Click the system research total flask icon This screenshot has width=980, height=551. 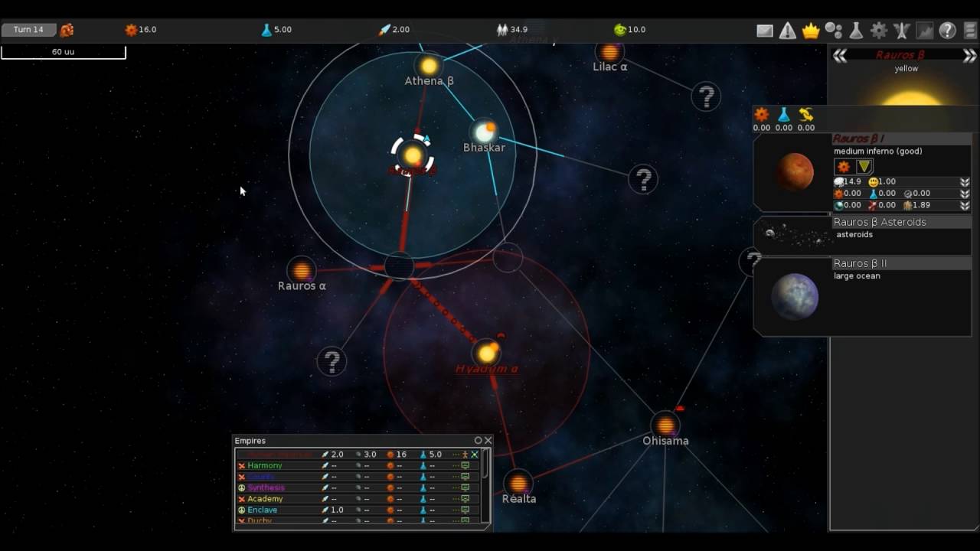pyautogui.click(x=783, y=115)
